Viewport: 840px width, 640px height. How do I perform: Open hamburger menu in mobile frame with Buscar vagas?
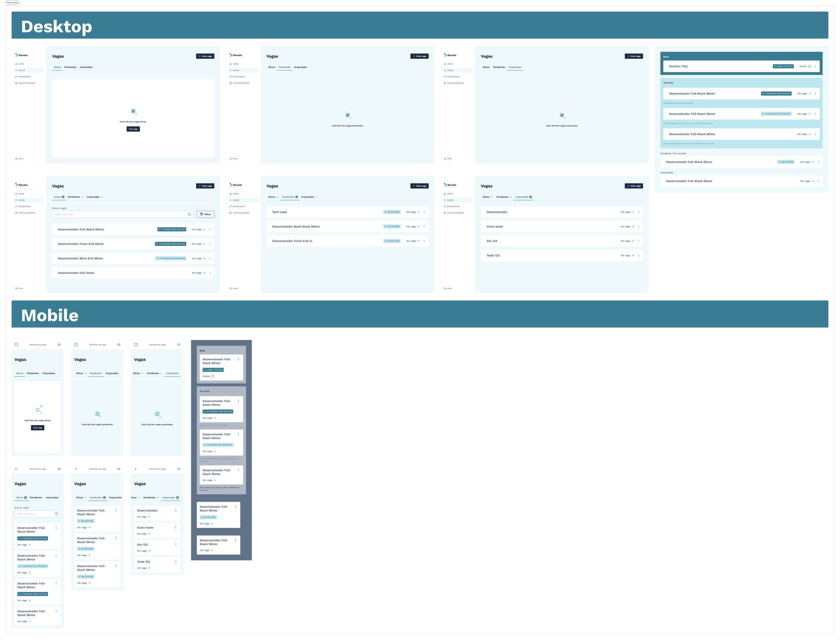point(59,469)
